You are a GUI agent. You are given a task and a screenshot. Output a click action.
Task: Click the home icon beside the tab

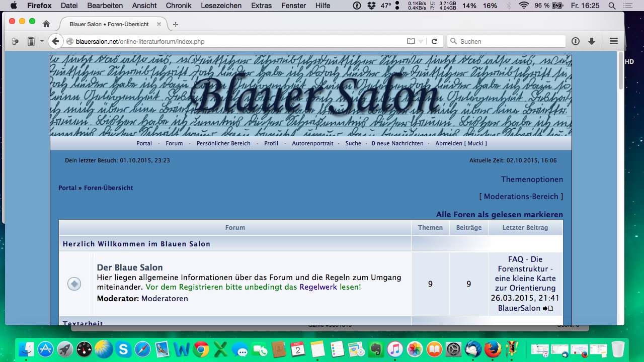[46, 24]
